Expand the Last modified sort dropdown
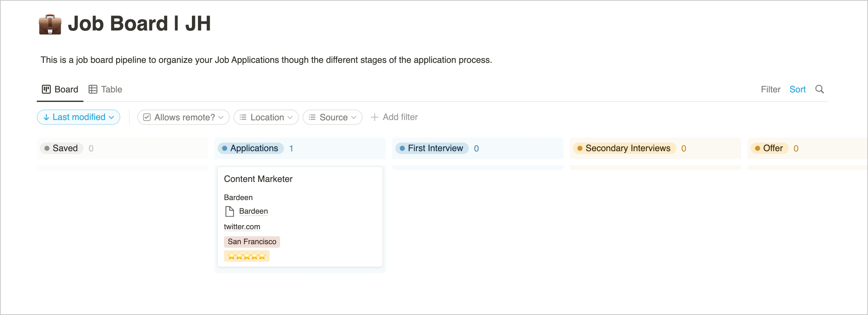The height and width of the screenshot is (315, 868). point(111,117)
